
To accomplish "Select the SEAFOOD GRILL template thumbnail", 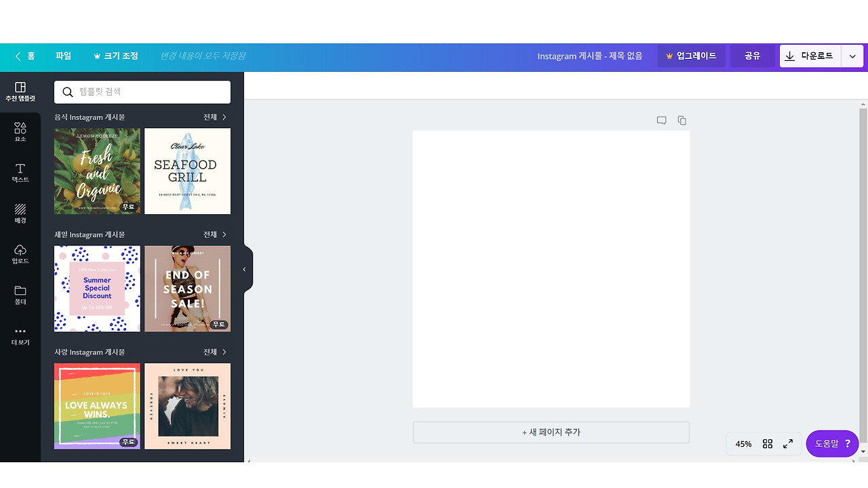I will [x=187, y=171].
